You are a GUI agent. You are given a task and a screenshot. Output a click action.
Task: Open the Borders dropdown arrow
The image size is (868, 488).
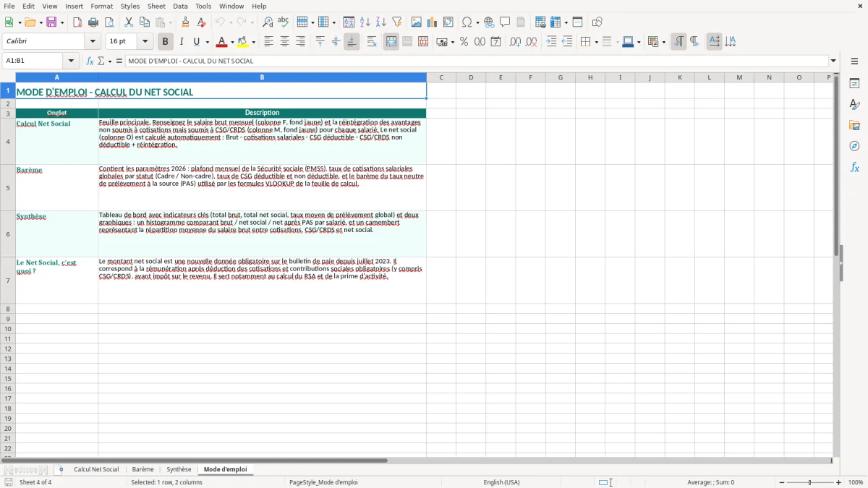click(x=596, y=42)
